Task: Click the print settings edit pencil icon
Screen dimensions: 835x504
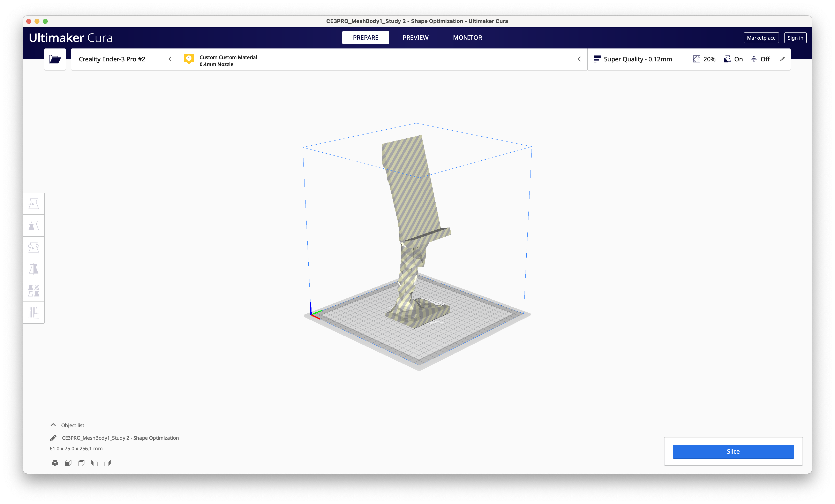Action: [782, 59]
